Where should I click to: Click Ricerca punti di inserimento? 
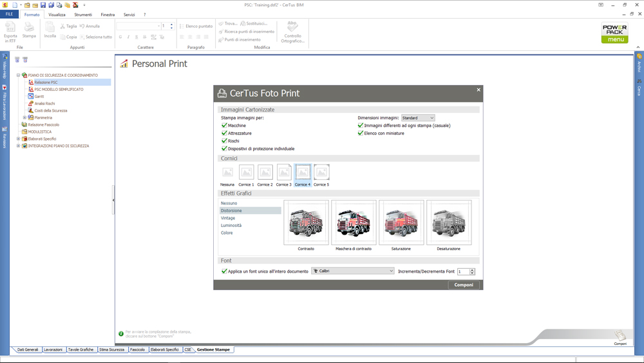(x=247, y=32)
